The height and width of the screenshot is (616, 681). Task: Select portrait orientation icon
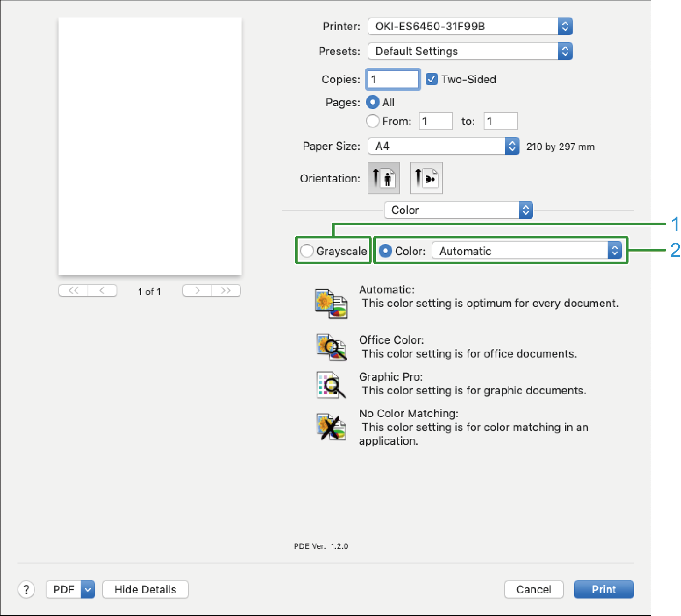(384, 178)
